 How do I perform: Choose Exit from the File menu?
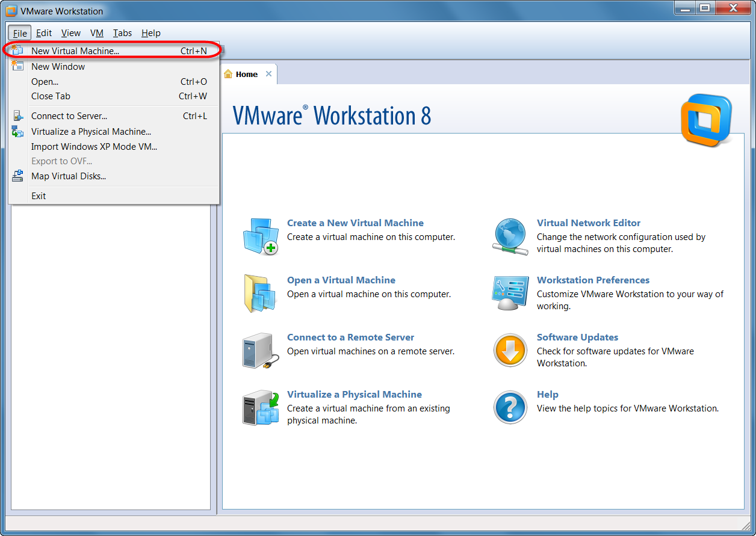(x=114, y=196)
